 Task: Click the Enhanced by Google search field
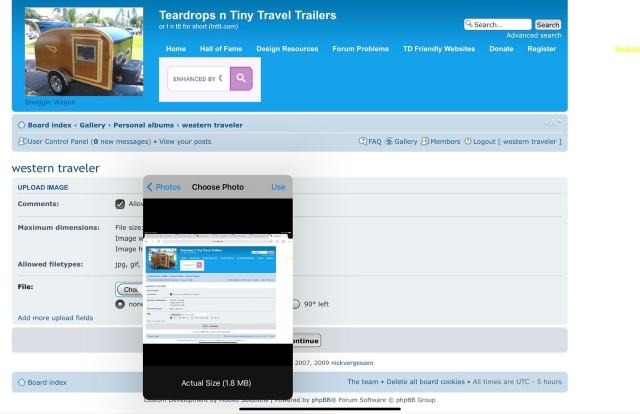pos(198,78)
